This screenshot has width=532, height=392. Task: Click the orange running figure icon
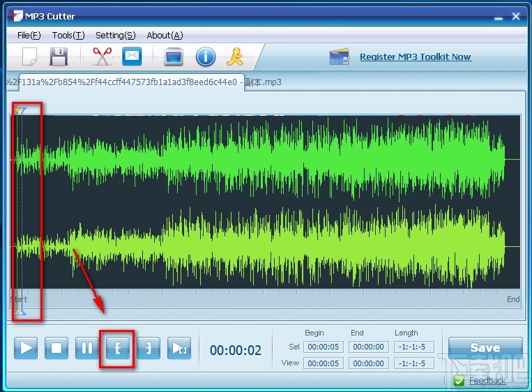coord(235,56)
